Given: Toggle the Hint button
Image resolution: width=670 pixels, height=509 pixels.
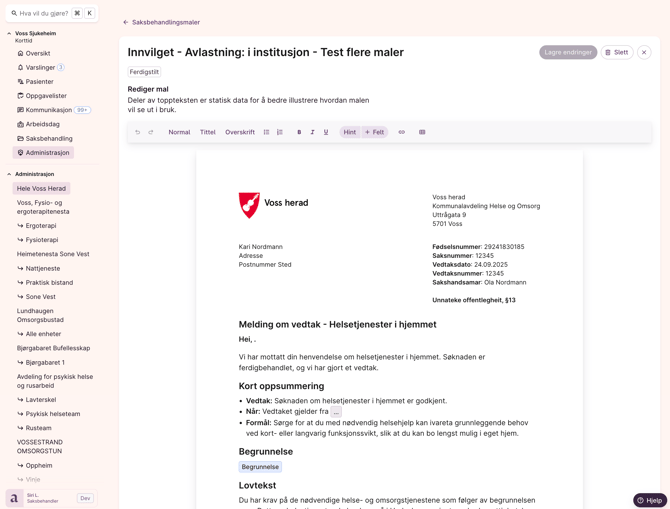Looking at the screenshot, I should 349,132.
